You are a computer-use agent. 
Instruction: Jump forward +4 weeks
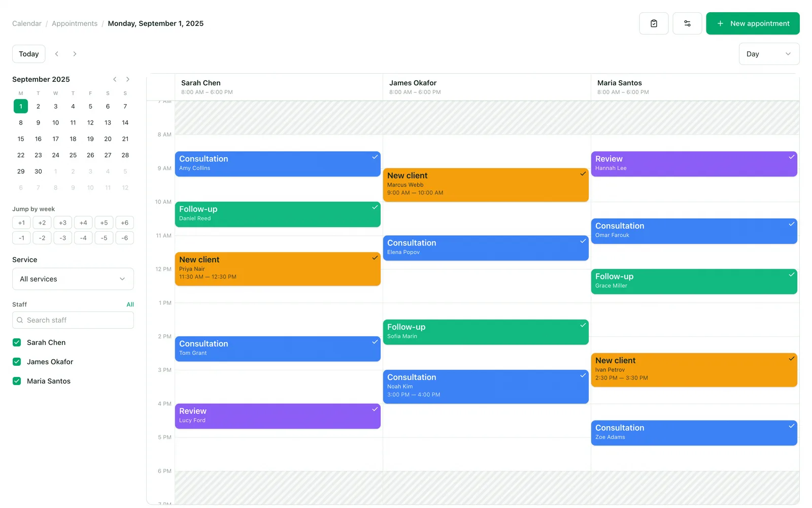(83, 223)
